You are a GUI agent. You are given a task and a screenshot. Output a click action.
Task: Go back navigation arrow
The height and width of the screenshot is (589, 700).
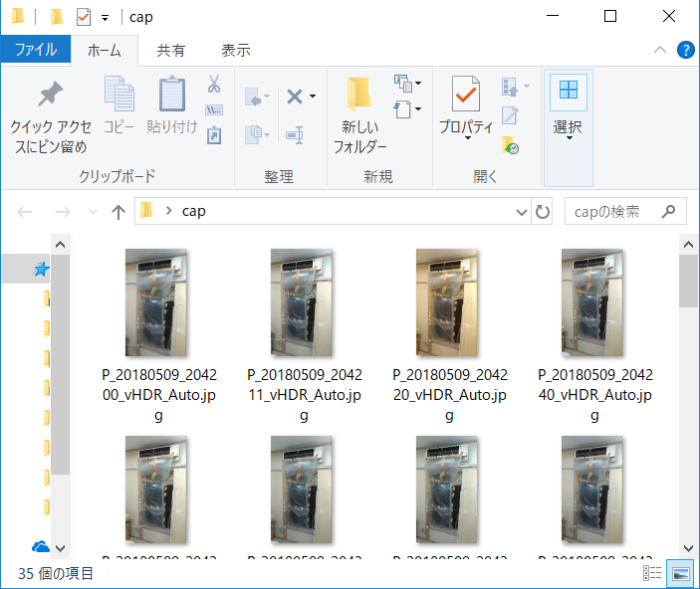[25, 212]
